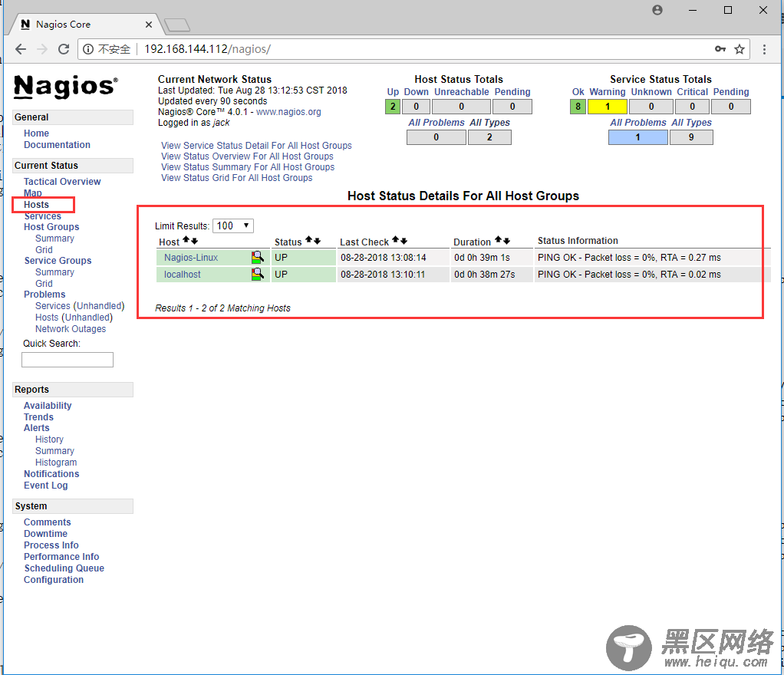Open the Chrome three-dot menu
This screenshot has height=675, width=784.
pos(764,49)
